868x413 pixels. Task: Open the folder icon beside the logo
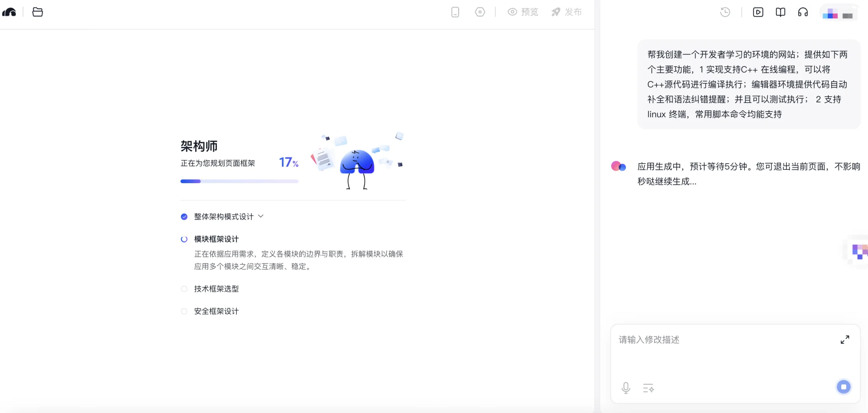37,12
